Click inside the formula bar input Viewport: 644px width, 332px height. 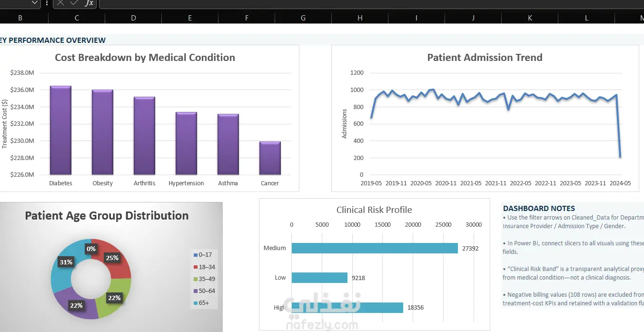pyautogui.click(x=371, y=3)
